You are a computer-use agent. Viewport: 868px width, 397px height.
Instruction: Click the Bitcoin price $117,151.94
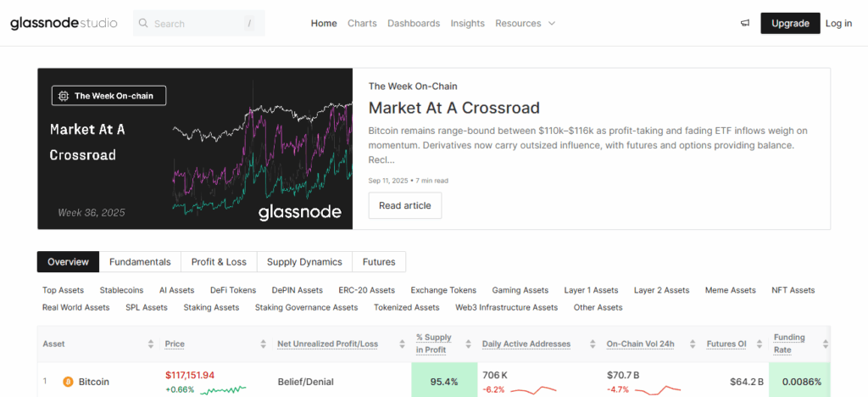coord(189,375)
